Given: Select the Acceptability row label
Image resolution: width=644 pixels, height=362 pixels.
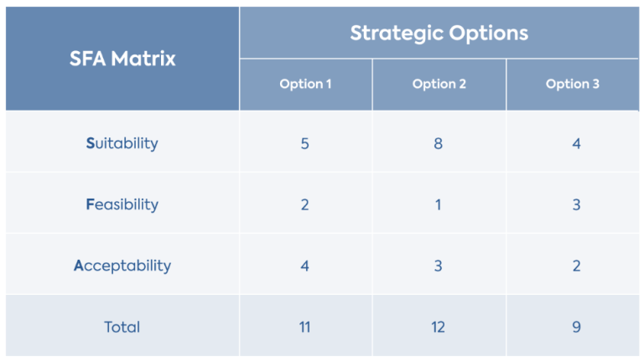Looking at the screenshot, I should coord(122,266).
